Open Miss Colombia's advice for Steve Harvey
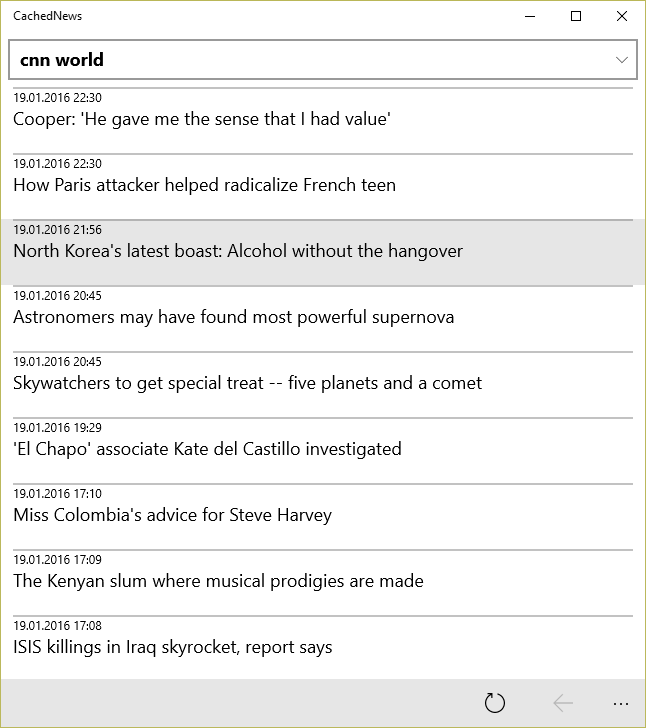Screen dimensions: 646x728 click(x=172, y=515)
